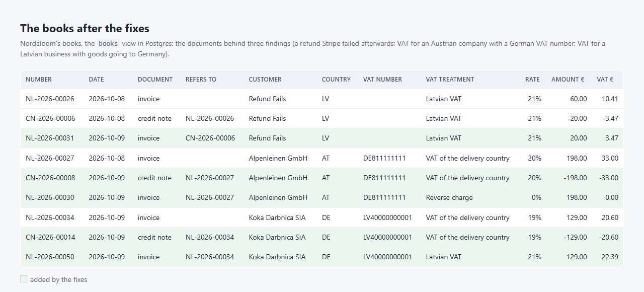Image resolution: width=644 pixels, height=292 pixels.
Task: Click the CUSTOMER column header
Action: click(x=265, y=80)
